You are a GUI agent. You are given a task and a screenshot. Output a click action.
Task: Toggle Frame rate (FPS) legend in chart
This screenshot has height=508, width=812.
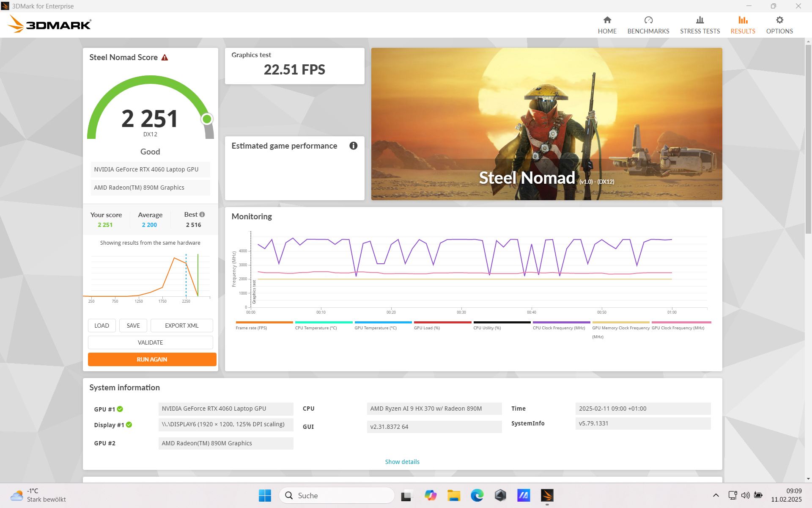[251, 328]
